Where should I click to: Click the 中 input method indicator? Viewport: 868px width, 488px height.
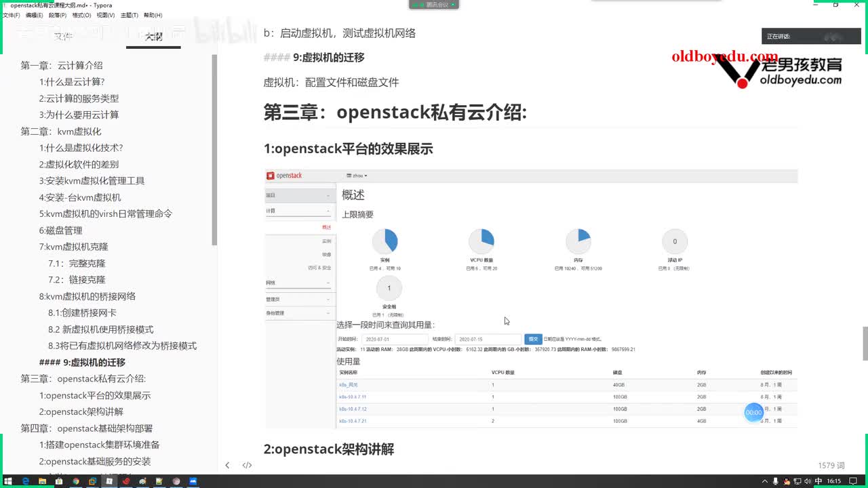tap(819, 481)
